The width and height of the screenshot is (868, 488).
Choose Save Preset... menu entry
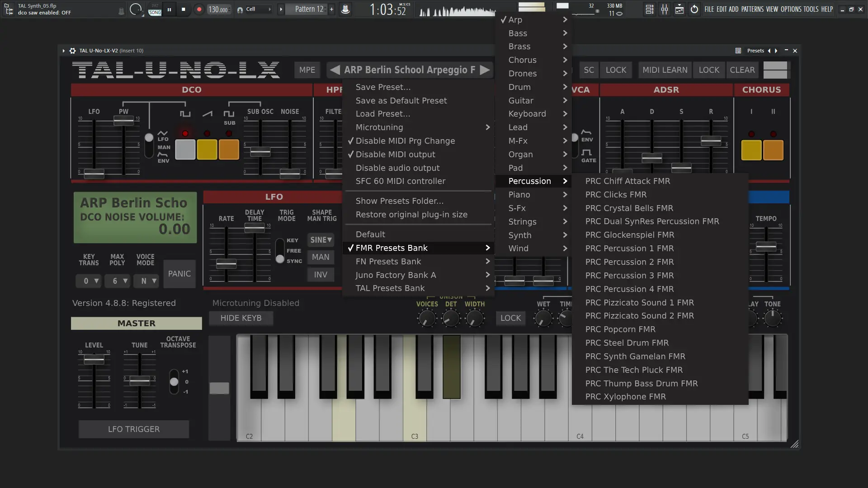(x=383, y=87)
